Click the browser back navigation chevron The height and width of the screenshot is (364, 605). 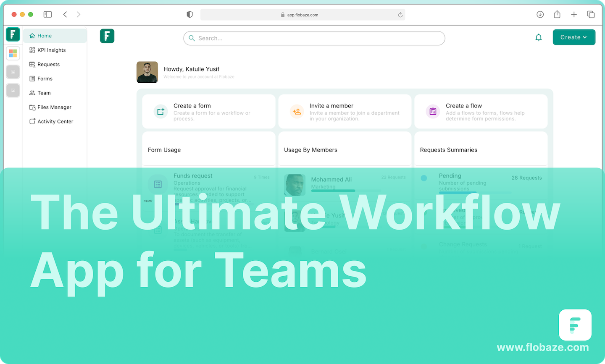[x=65, y=14]
